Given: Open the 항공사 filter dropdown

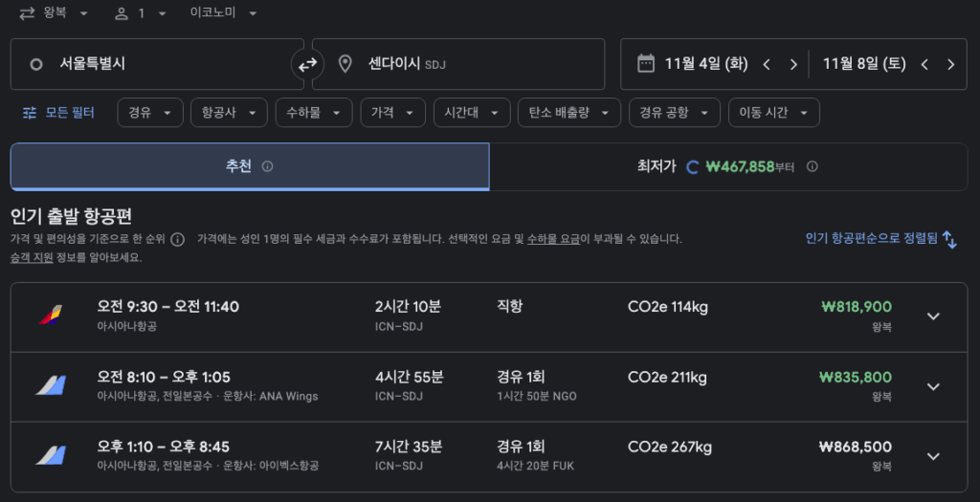Looking at the screenshot, I should point(229,113).
